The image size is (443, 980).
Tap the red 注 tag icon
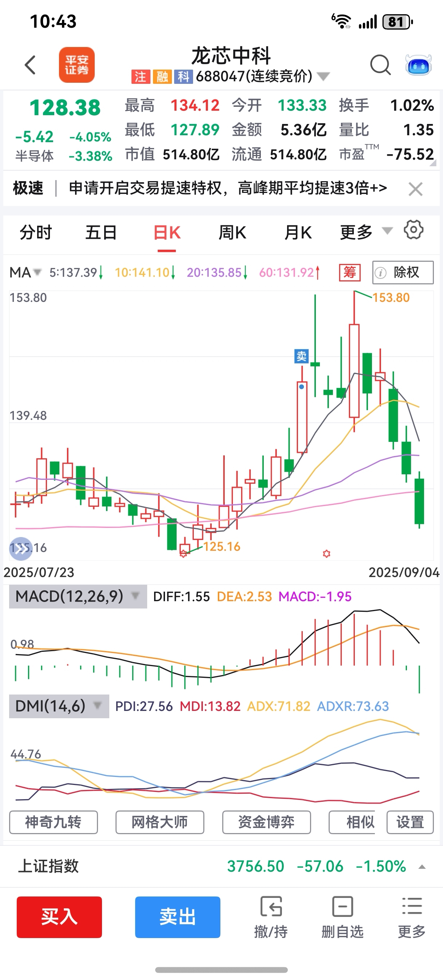pos(141,77)
